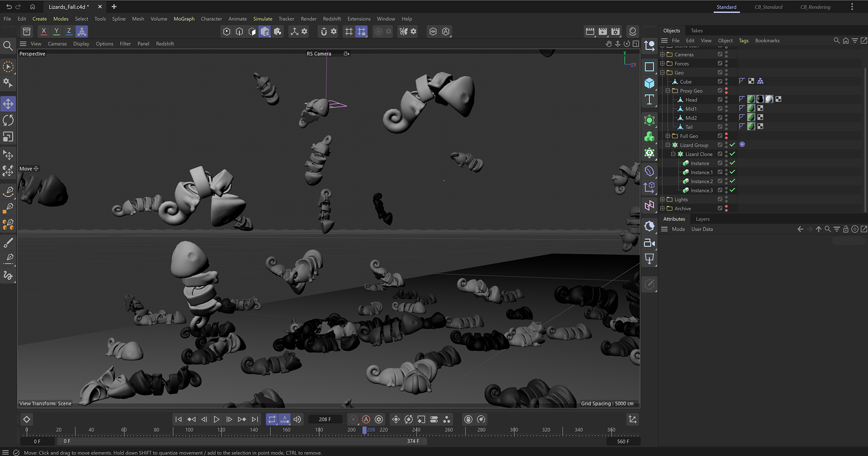
Task: Toggle the Y axis lock
Action: coord(56,31)
